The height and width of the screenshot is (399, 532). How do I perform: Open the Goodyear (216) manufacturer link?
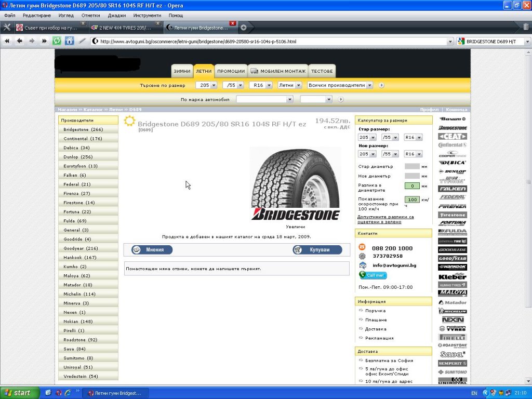(x=81, y=248)
